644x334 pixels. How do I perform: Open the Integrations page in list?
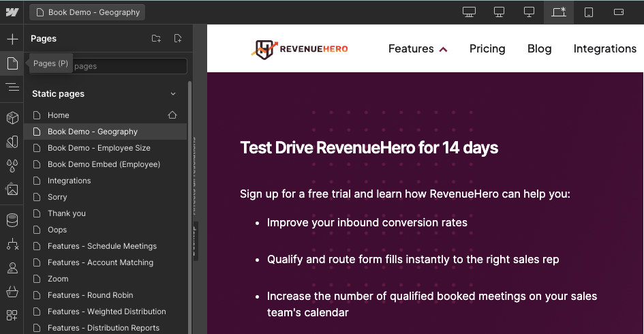tap(105, 181)
